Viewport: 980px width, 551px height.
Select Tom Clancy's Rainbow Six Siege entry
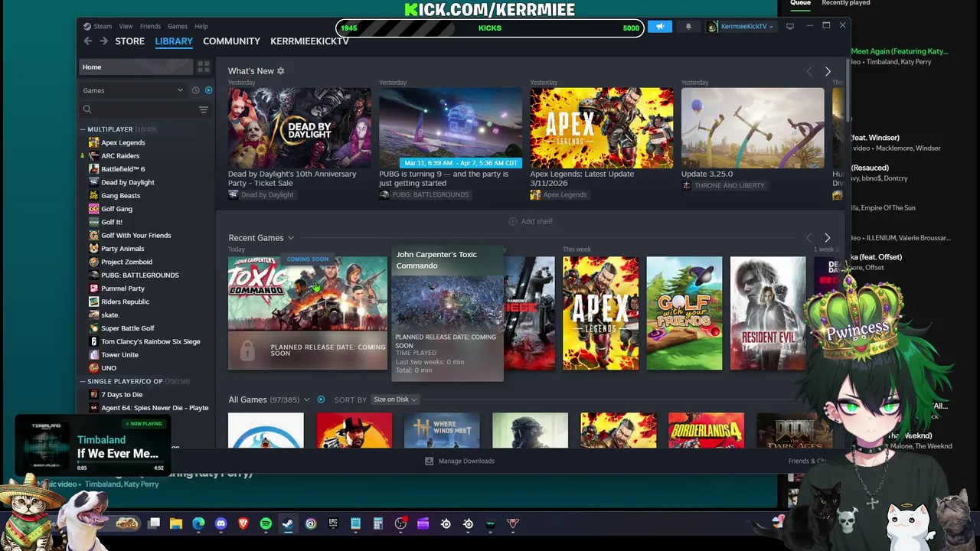point(150,341)
